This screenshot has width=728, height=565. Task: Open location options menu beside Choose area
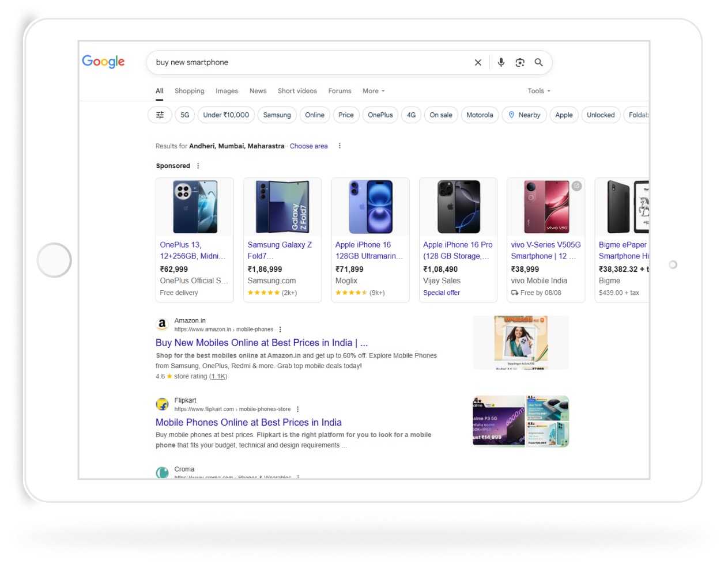pyautogui.click(x=340, y=146)
